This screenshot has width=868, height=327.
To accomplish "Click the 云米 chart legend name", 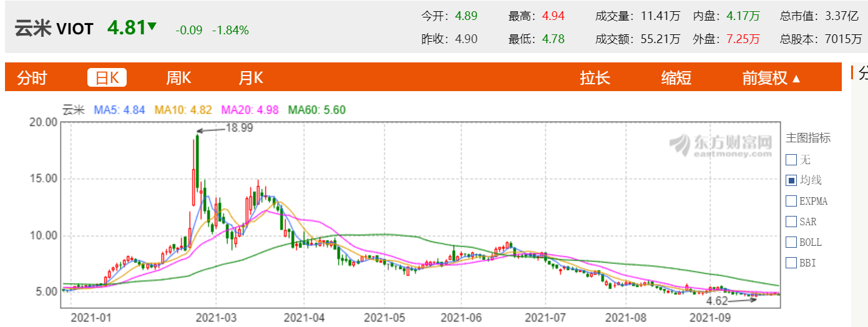I will [x=73, y=110].
